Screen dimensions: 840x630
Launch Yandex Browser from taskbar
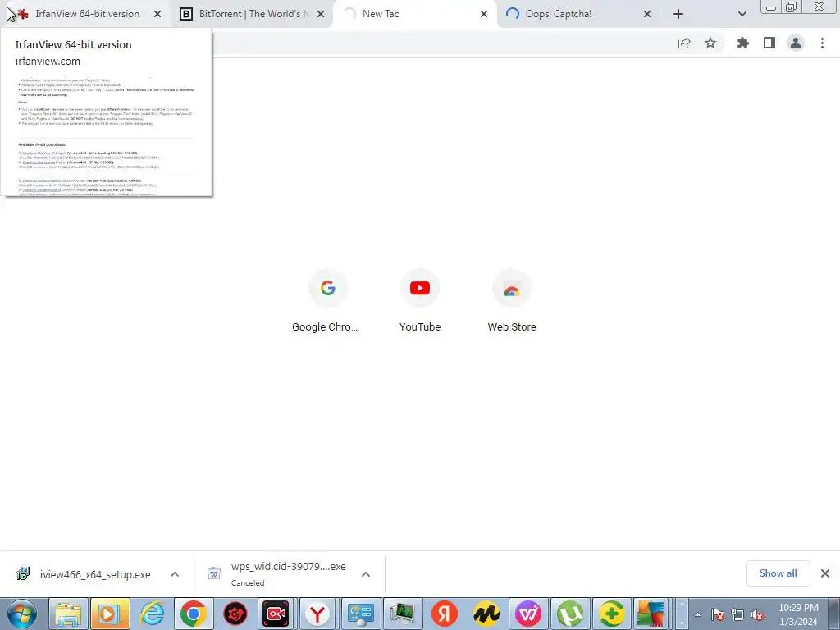[x=317, y=614]
